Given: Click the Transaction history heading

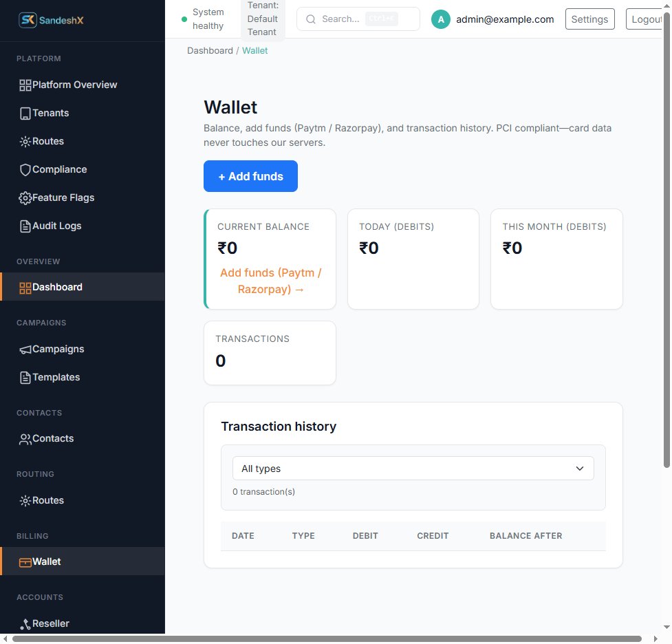Looking at the screenshot, I should tap(279, 427).
